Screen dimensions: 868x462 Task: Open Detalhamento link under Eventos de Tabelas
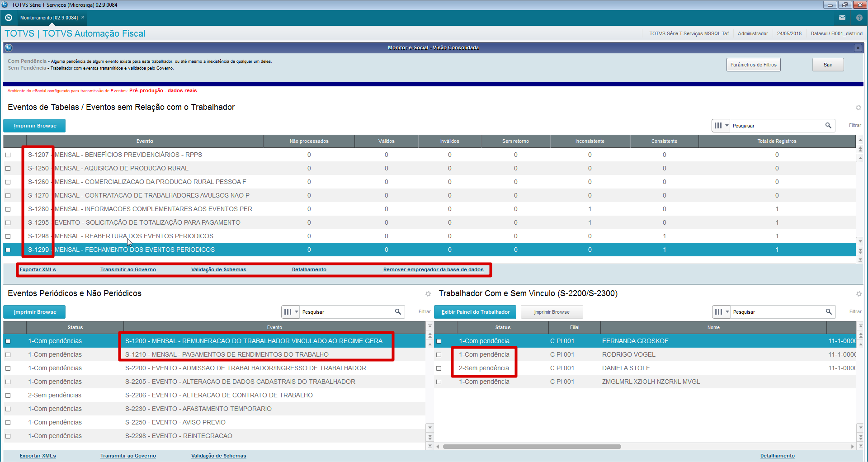point(309,270)
